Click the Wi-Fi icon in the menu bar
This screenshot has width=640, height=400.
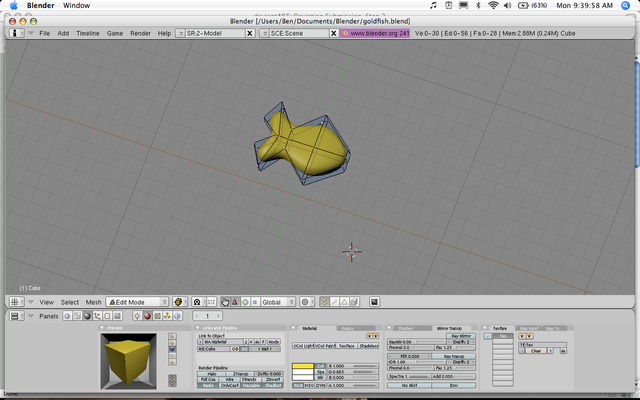point(493,6)
